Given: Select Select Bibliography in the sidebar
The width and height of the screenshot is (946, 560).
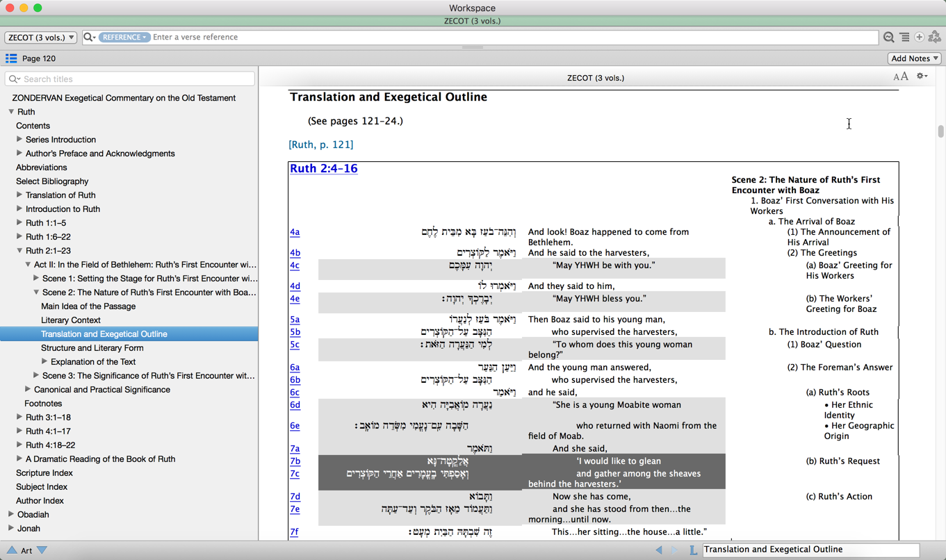Looking at the screenshot, I should click(52, 181).
